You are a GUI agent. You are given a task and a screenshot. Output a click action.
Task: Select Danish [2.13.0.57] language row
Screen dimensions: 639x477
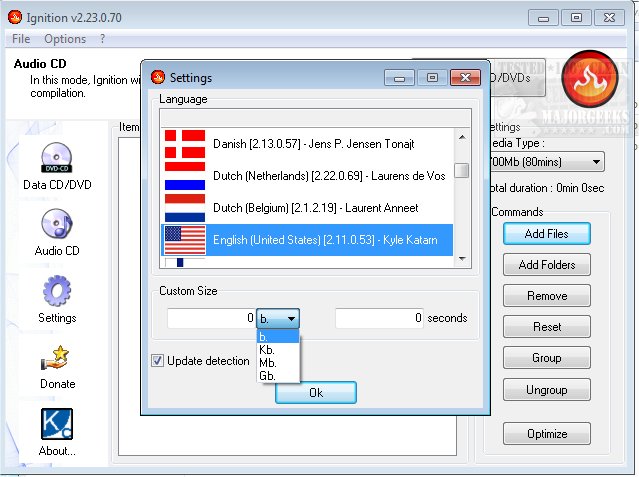(307, 144)
